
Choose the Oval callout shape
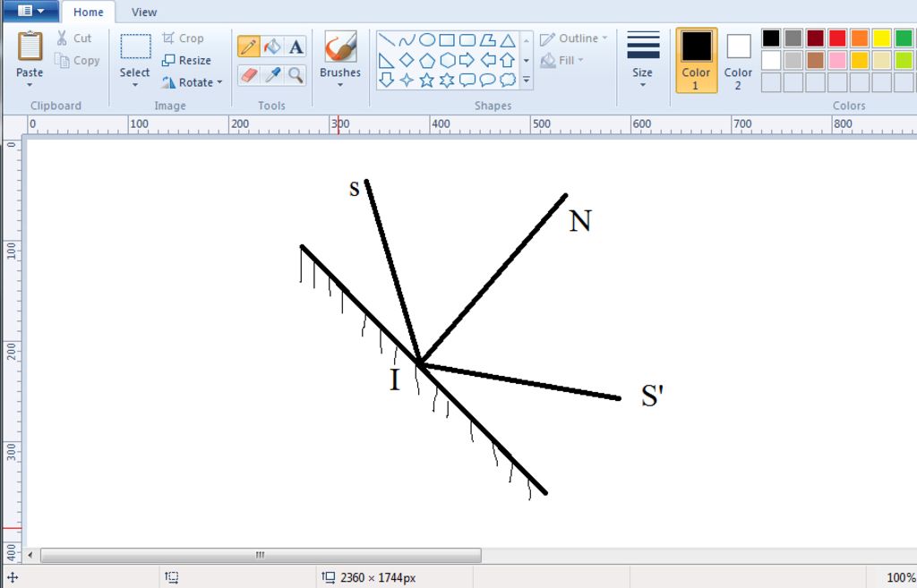click(488, 80)
